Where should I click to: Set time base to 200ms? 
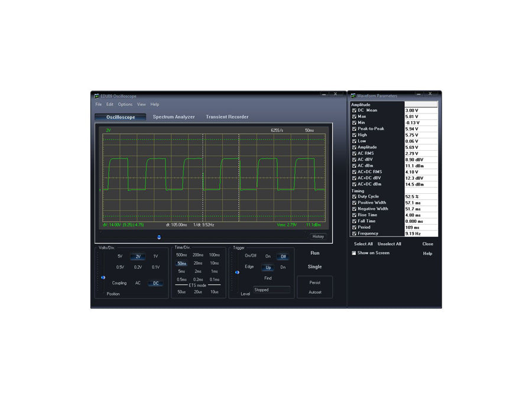198,255
